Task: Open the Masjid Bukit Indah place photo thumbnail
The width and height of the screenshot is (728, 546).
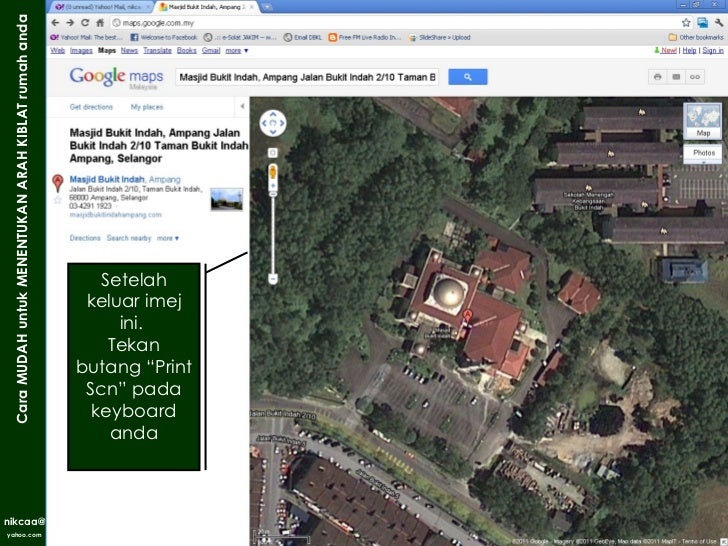Action: (227, 199)
